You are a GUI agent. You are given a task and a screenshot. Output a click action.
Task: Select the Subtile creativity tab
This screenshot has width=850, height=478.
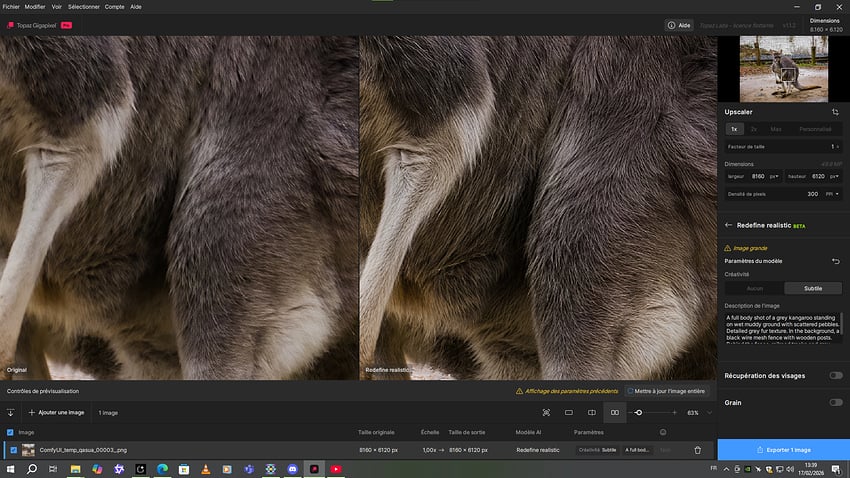coord(813,288)
